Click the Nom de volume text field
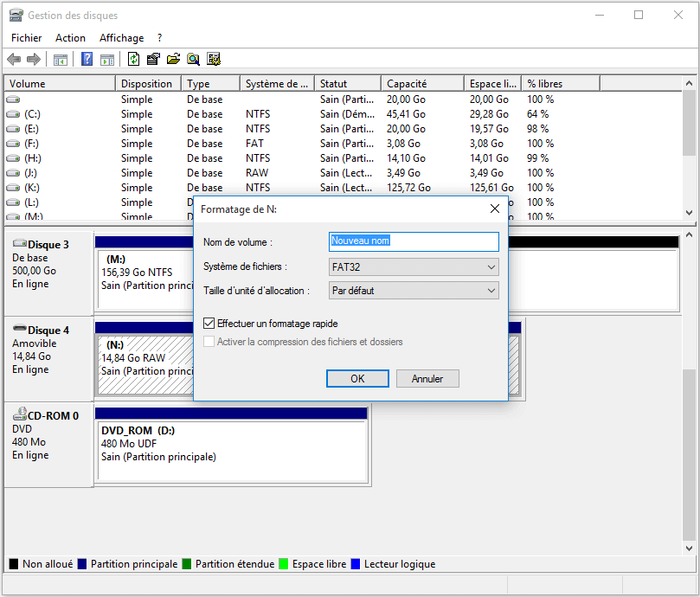This screenshot has width=700, height=597. tap(414, 241)
